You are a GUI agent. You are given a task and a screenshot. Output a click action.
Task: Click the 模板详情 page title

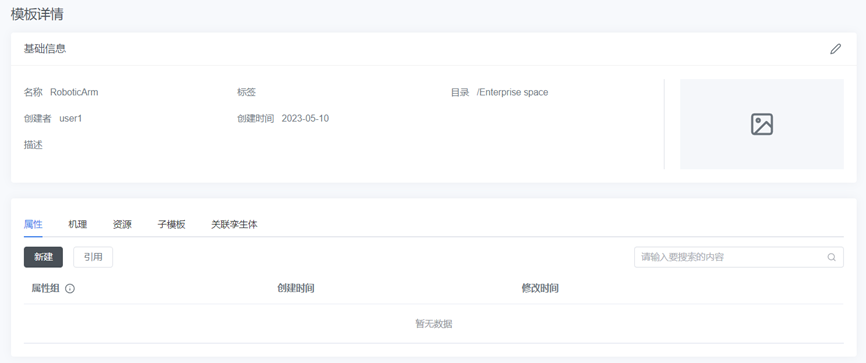point(37,14)
